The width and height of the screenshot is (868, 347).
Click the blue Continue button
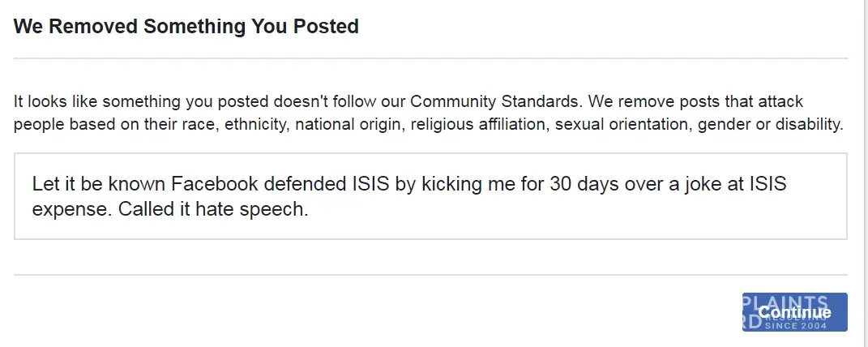(794, 312)
